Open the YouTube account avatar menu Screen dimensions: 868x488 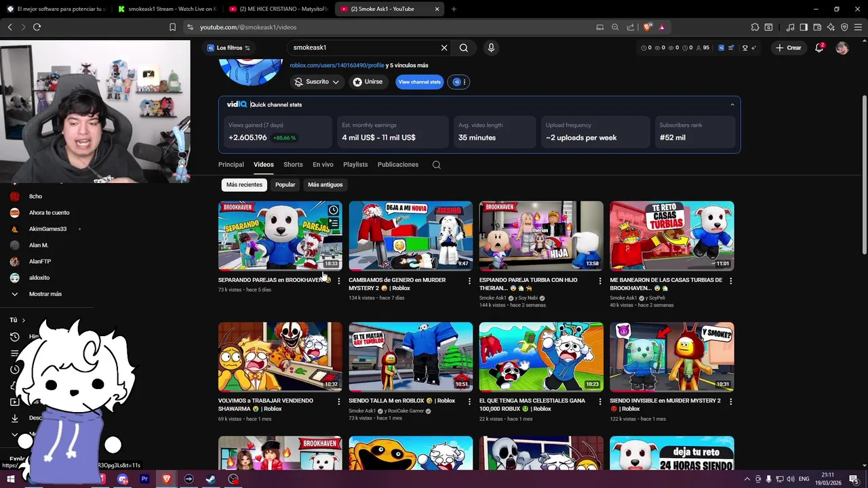(842, 47)
